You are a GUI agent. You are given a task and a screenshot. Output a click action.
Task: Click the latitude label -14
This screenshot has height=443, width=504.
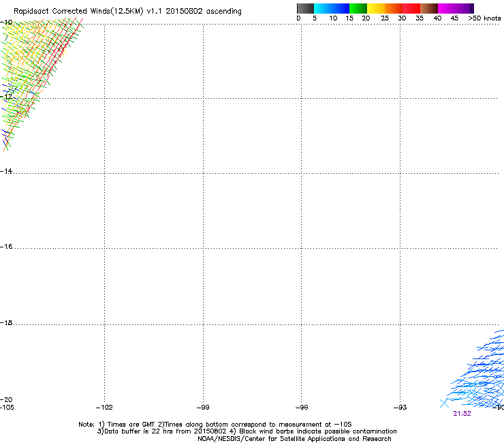[x=6, y=171]
